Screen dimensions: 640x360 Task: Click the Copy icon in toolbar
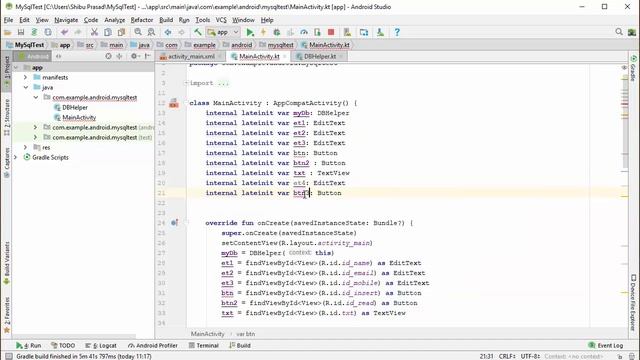[x=108, y=32]
